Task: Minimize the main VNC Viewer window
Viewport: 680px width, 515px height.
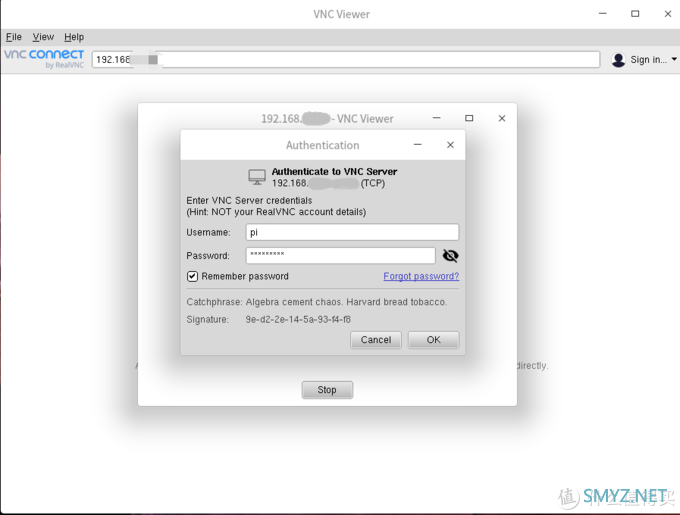Action: [x=602, y=13]
